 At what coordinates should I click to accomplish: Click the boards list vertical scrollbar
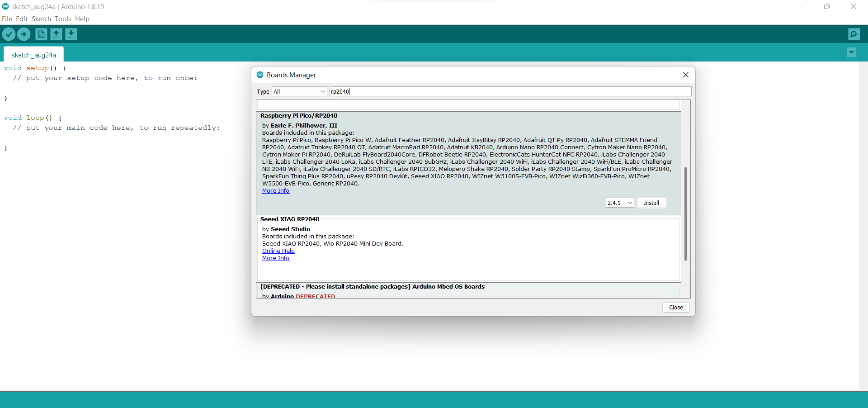click(x=685, y=213)
